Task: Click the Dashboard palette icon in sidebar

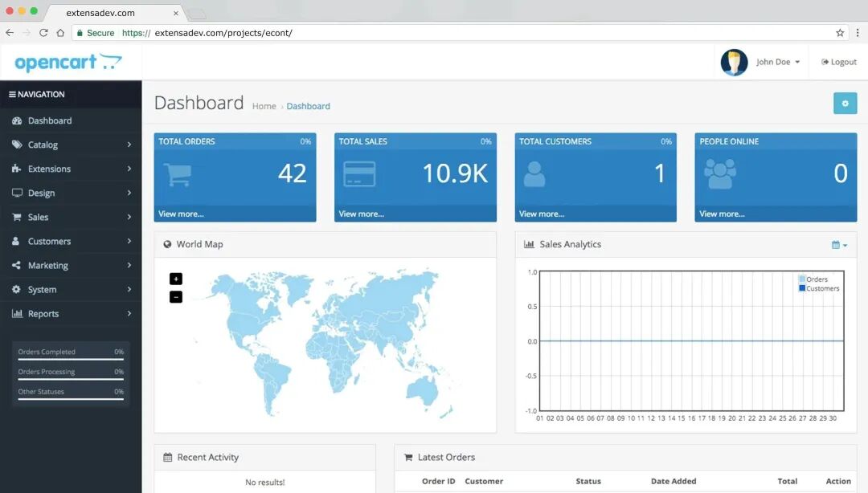Action: pos(17,120)
